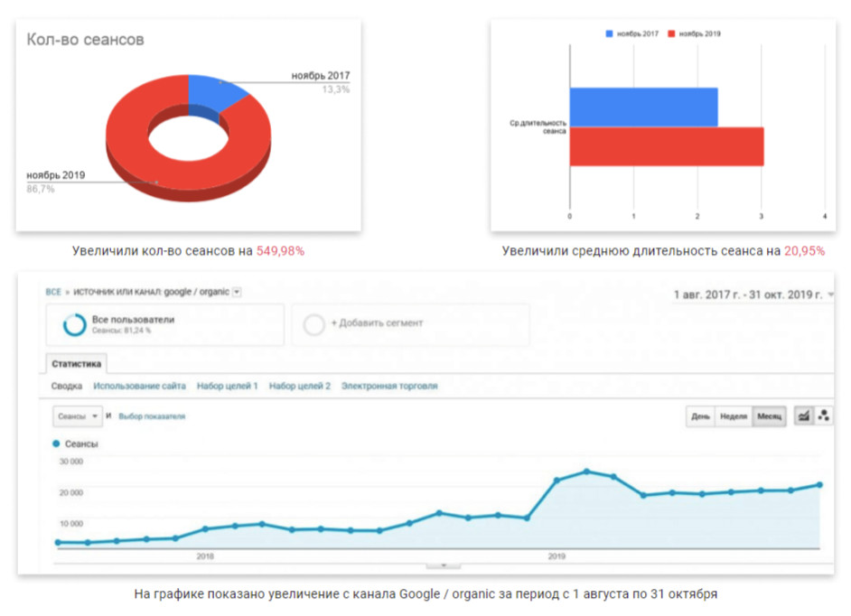Select the Месяц interval toggle
This screenshot has width=851, height=616.
click(x=770, y=416)
